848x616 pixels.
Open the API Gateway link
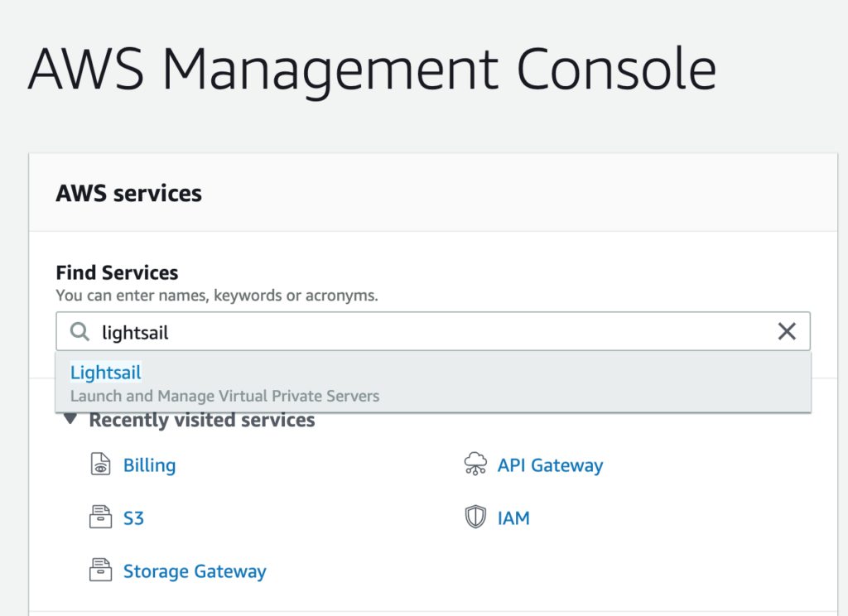[551, 465]
